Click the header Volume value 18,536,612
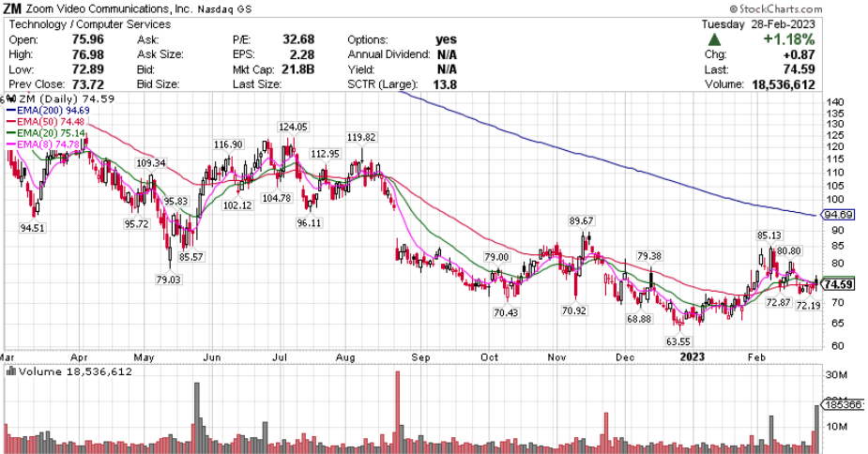 click(x=784, y=84)
